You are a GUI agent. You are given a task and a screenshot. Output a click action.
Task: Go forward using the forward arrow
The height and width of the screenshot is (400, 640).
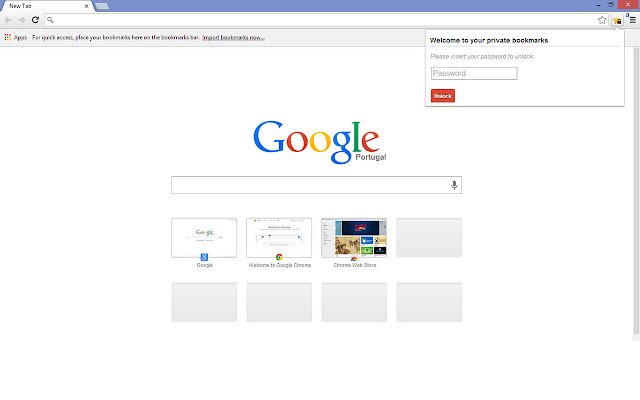click(22, 20)
